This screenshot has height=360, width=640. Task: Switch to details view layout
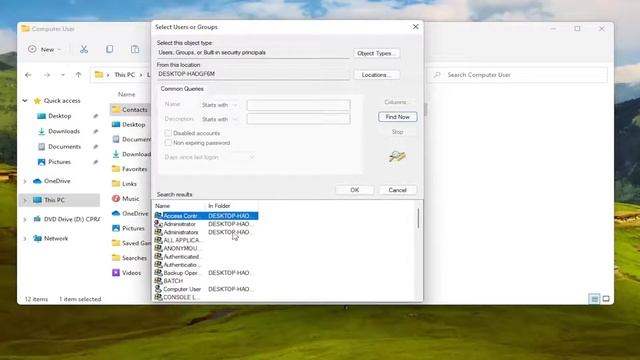click(594, 299)
